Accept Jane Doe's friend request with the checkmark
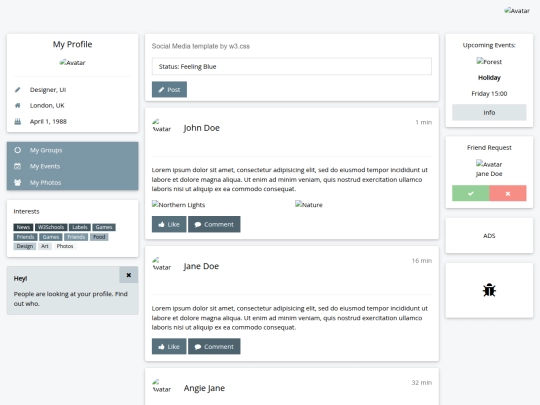 click(470, 193)
